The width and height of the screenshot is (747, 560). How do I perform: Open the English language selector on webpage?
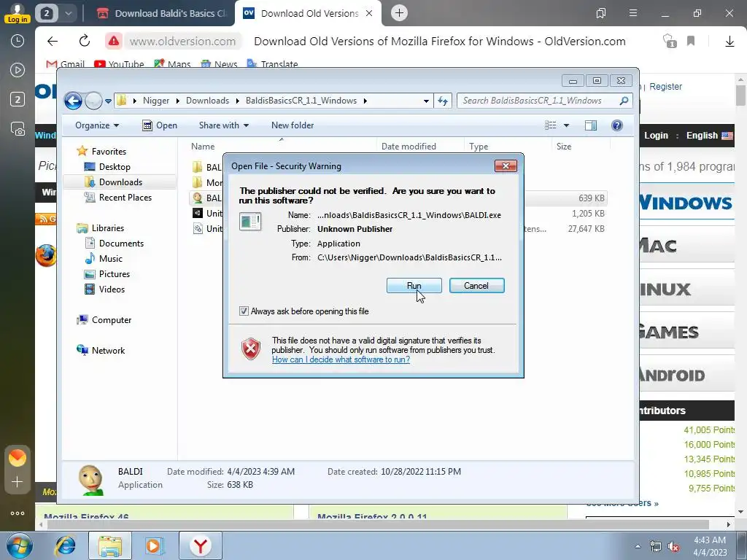point(709,135)
